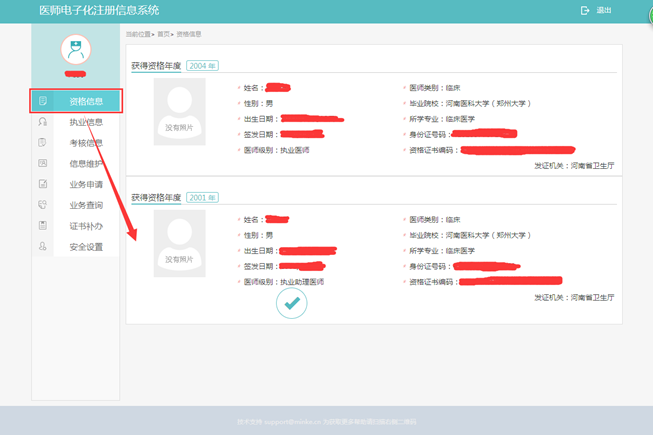Viewport: 653px width, 435px height.
Task: Open the 业务申请 menu item
Action: tap(86, 184)
